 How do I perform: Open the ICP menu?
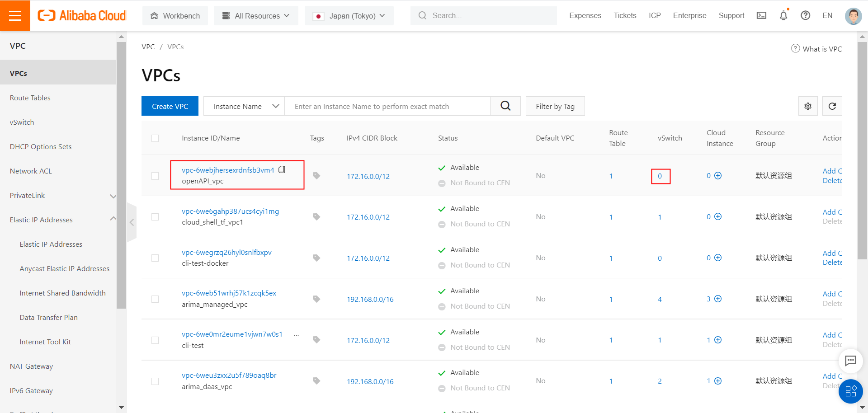pos(655,15)
